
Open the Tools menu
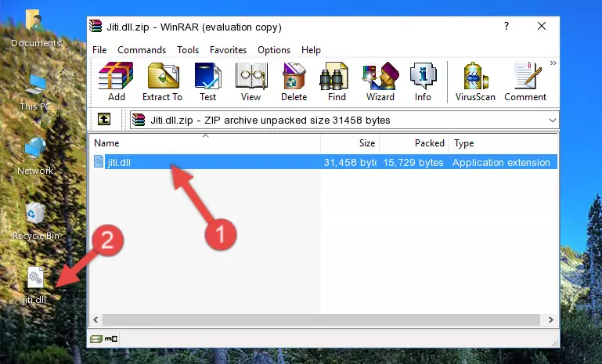click(x=188, y=50)
